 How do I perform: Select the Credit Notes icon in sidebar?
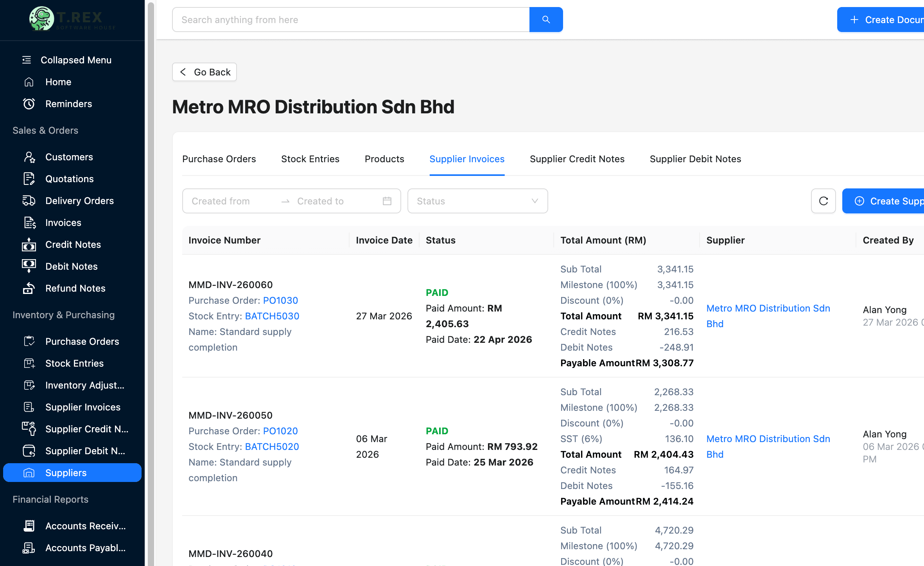click(29, 244)
